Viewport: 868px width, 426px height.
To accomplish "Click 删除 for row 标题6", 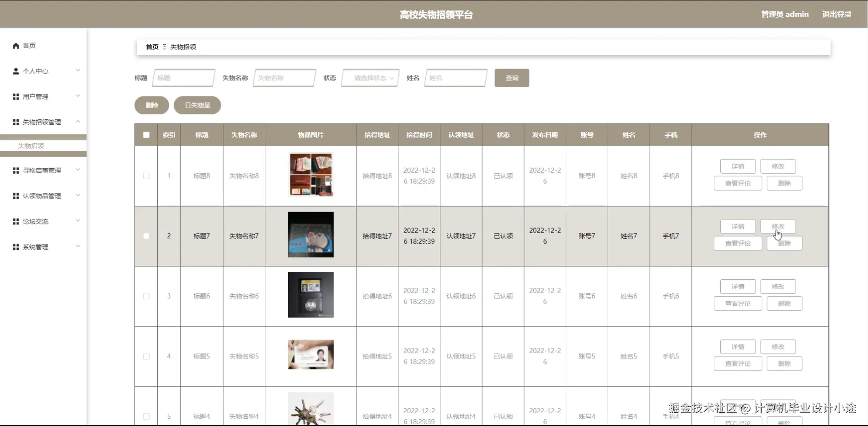I will point(784,304).
